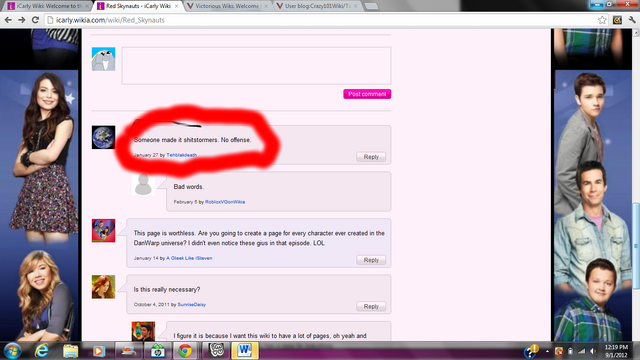Click the 'February 5' reply date
The height and width of the screenshot is (360, 640).
[x=185, y=202]
